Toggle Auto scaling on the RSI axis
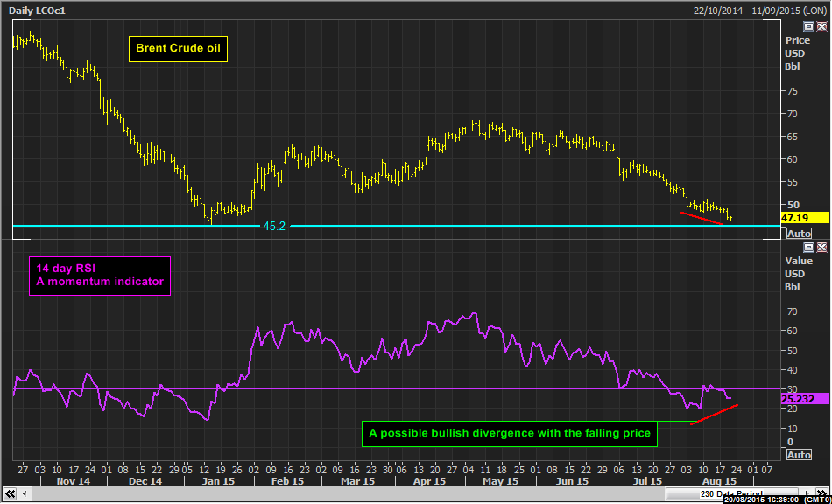Image resolution: width=832 pixels, height=504 pixels. coord(799,455)
